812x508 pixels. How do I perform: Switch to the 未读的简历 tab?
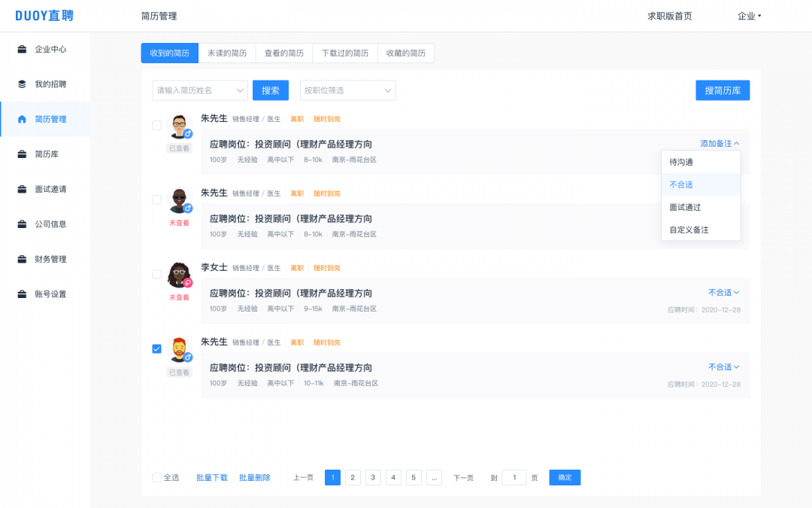click(x=227, y=53)
